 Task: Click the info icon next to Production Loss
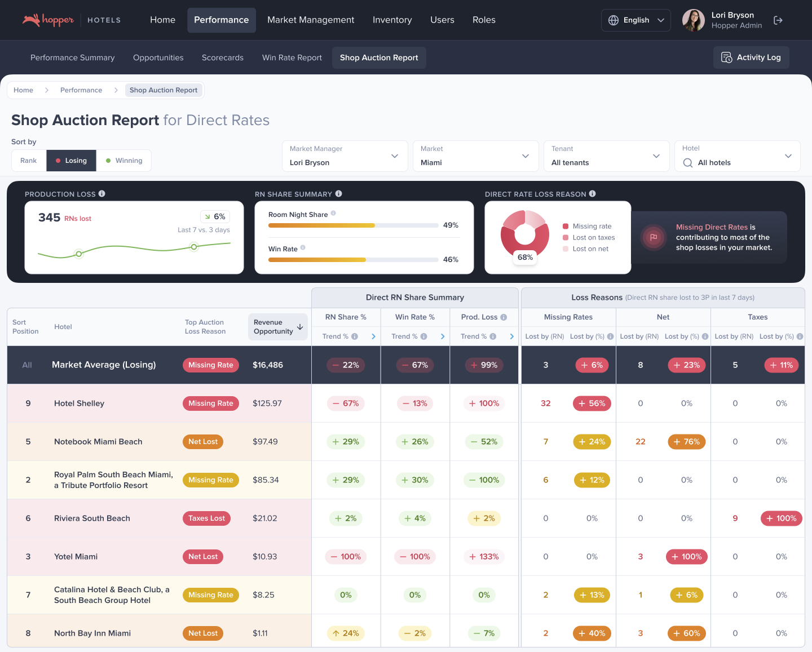(x=102, y=194)
